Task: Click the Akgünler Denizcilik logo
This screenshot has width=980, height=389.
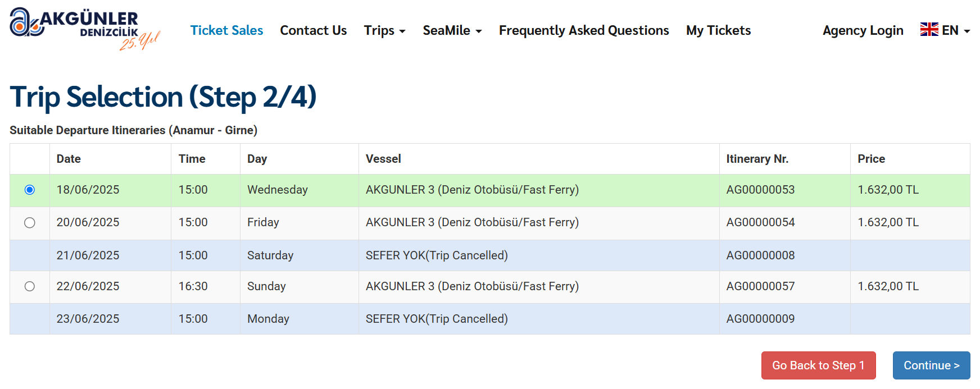Action: (x=84, y=28)
